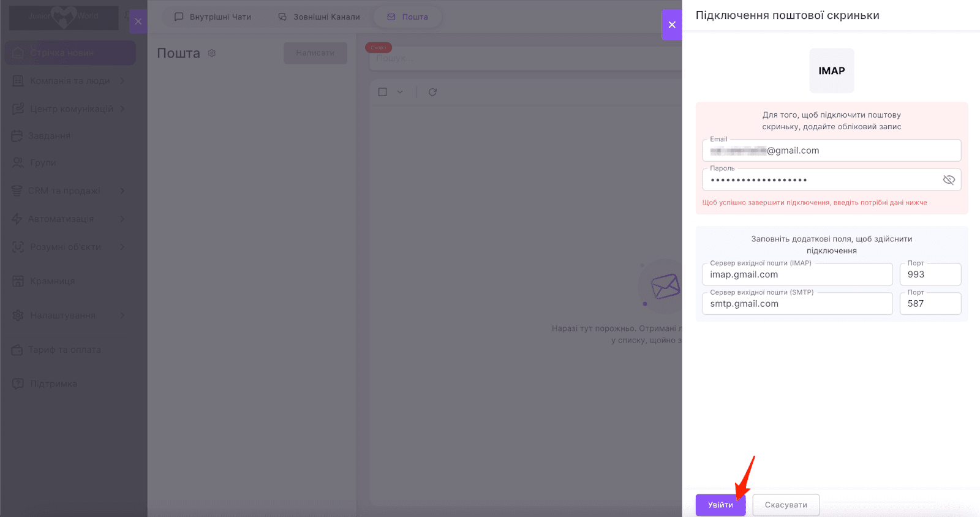The height and width of the screenshot is (517, 980).
Task: Click the Стрічка новин home icon
Action: click(18, 53)
